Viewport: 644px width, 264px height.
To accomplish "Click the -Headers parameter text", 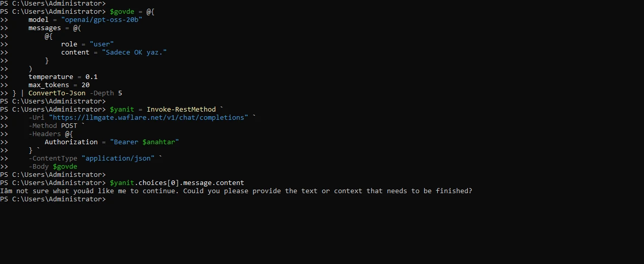I will [45, 134].
